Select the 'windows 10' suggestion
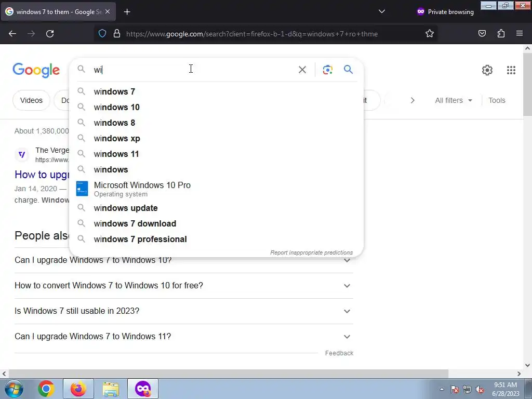Screen dimensions: 532x399 click(x=216, y=107)
